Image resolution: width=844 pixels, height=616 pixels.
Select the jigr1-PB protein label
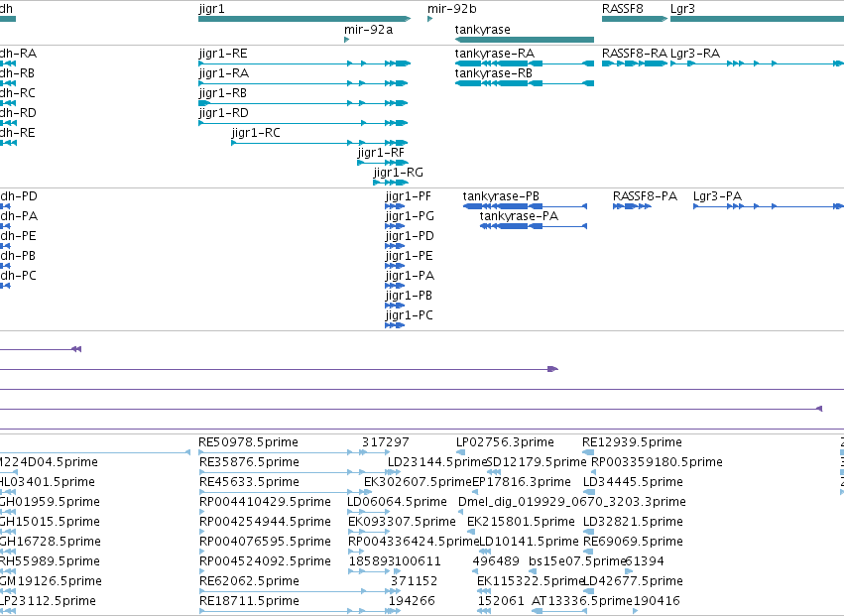[x=409, y=297]
